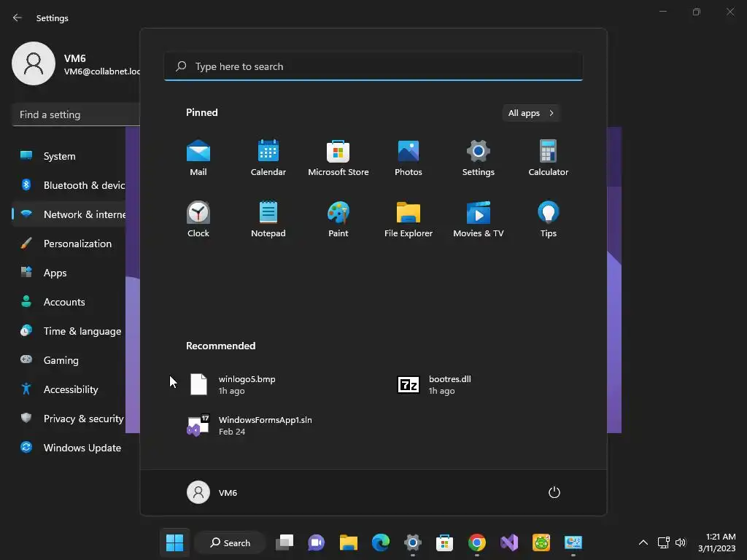The image size is (747, 560).
Task: Launch Notepad from pinned apps
Action: coord(268,219)
